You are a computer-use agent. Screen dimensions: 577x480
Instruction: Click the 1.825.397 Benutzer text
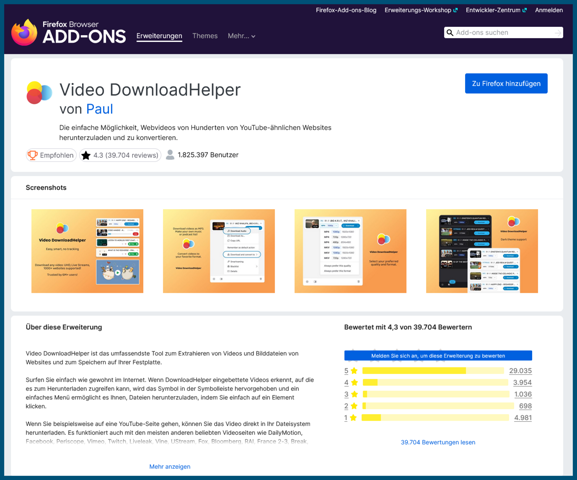click(208, 155)
